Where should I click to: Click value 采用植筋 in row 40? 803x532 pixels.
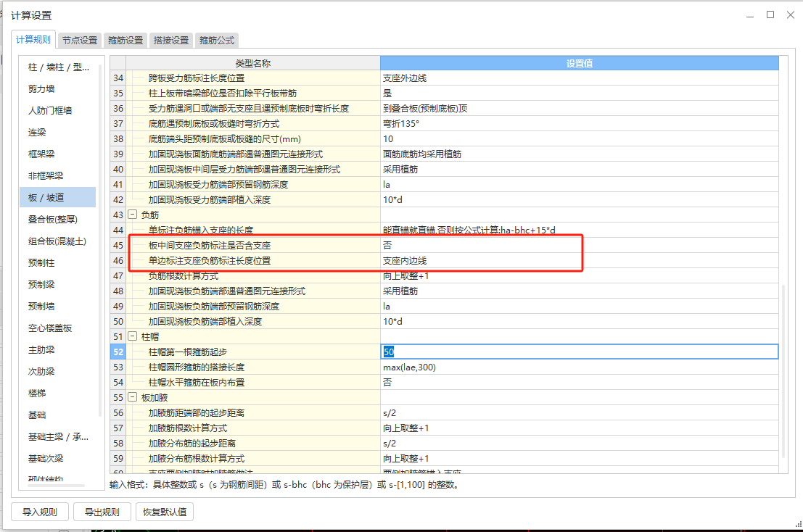[x=579, y=170]
